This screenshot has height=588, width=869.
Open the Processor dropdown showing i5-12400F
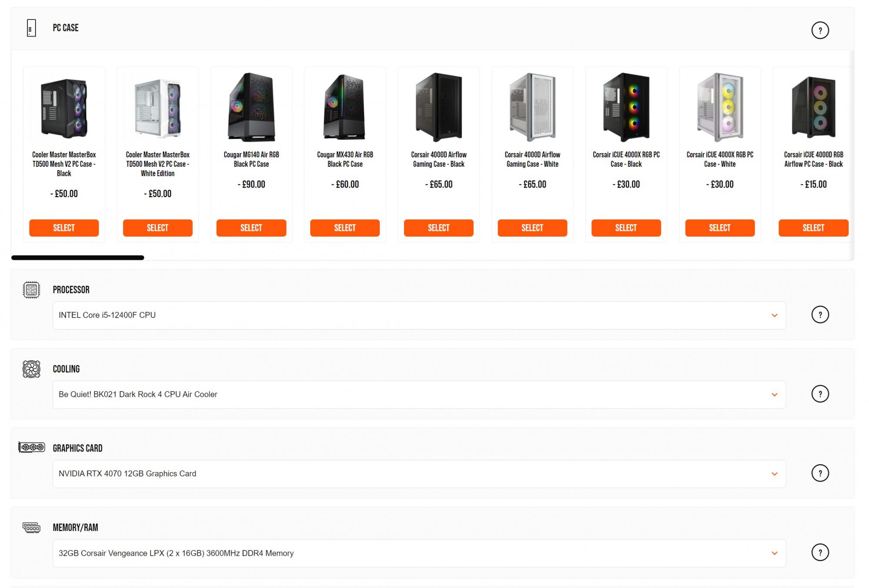point(419,315)
